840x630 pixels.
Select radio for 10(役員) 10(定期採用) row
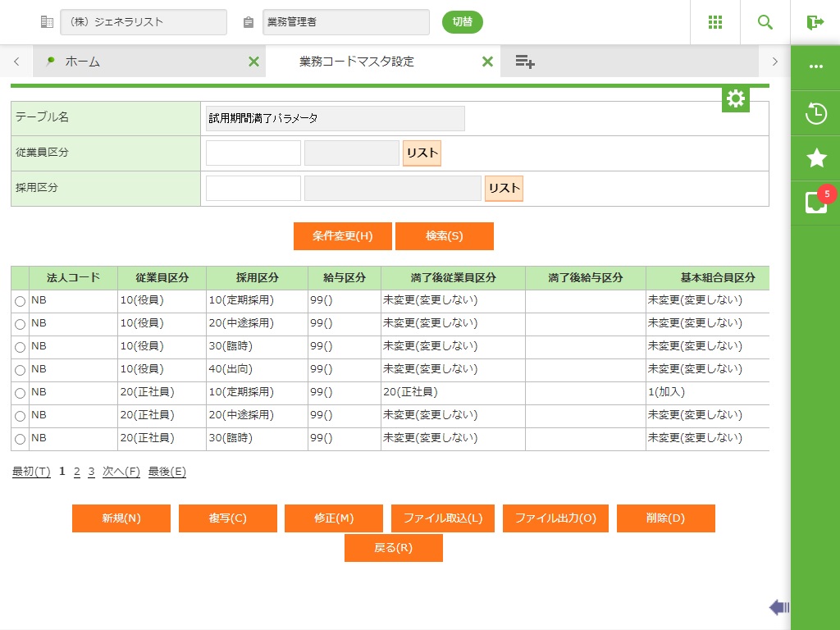21,302
